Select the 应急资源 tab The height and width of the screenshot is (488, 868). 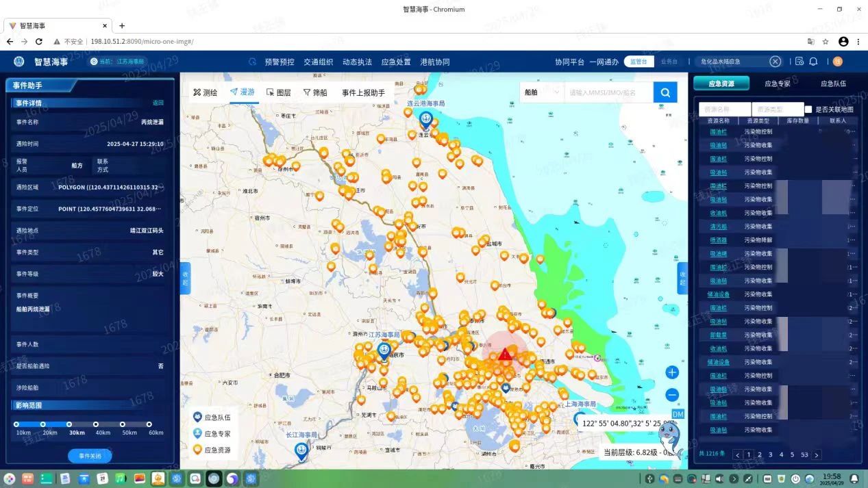(x=721, y=84)
